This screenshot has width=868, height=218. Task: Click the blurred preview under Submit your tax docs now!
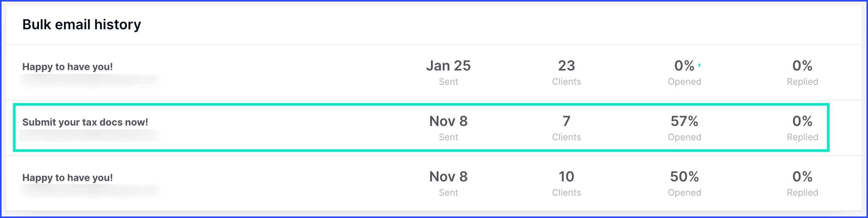(91, 135)
